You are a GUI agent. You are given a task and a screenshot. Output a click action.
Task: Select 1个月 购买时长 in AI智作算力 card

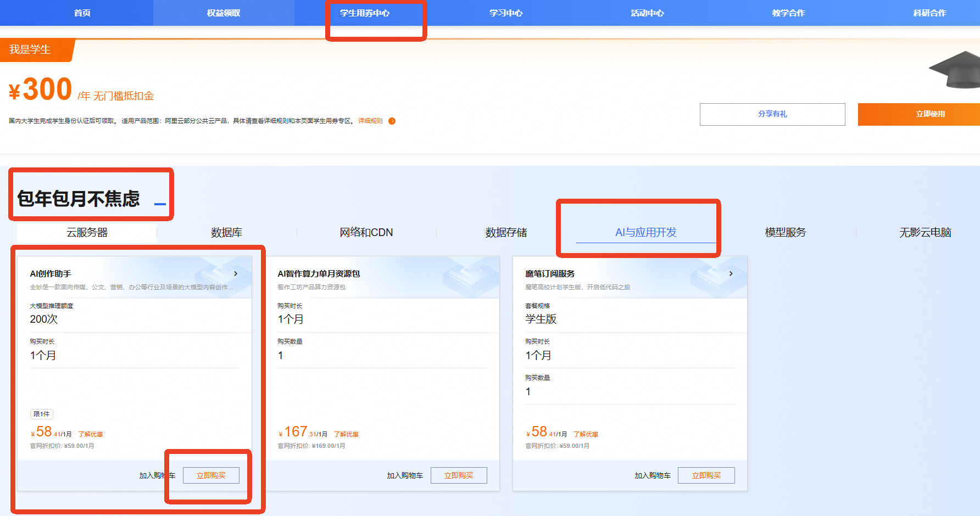[291, 319]
